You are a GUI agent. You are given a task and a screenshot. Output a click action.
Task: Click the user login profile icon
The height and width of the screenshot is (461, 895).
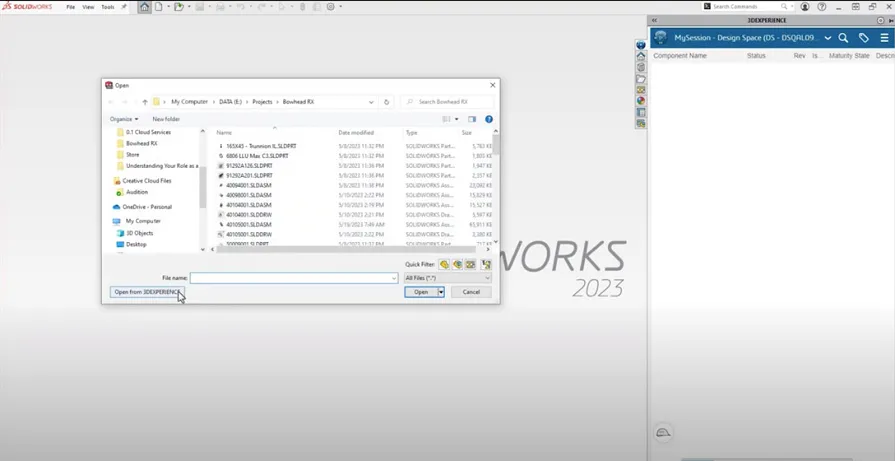[x=805, y=7]
